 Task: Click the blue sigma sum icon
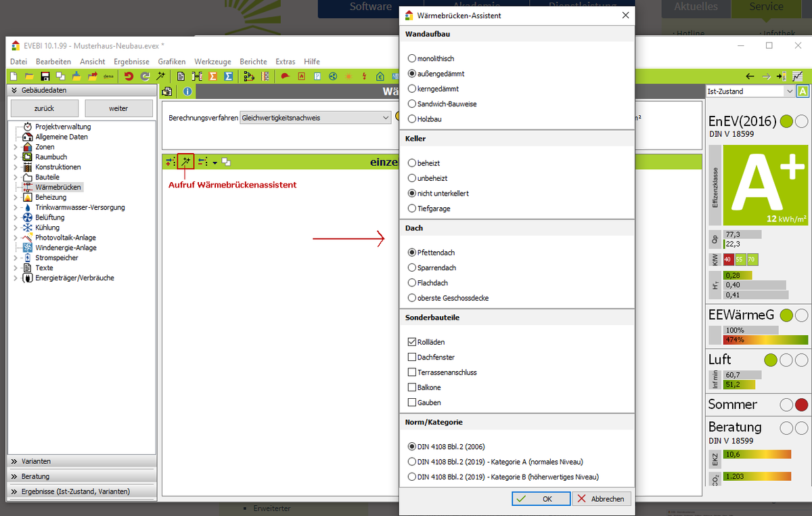229,76
